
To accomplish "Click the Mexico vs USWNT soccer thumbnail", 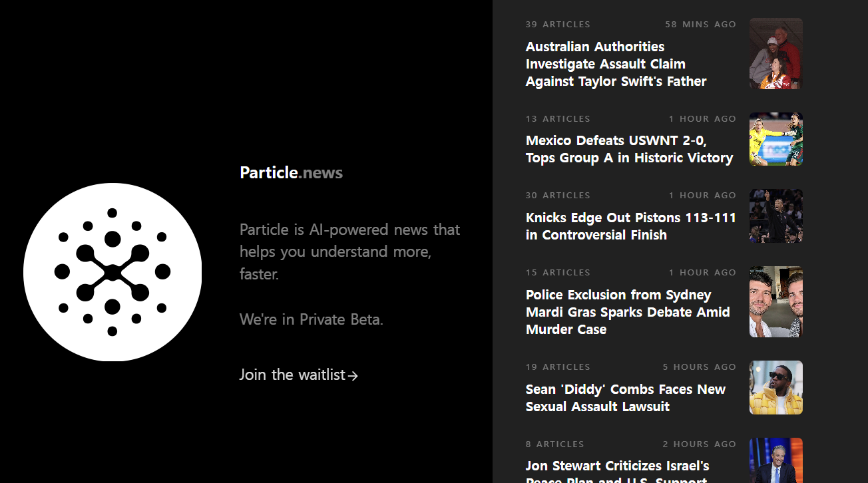I will coord(775,139).
